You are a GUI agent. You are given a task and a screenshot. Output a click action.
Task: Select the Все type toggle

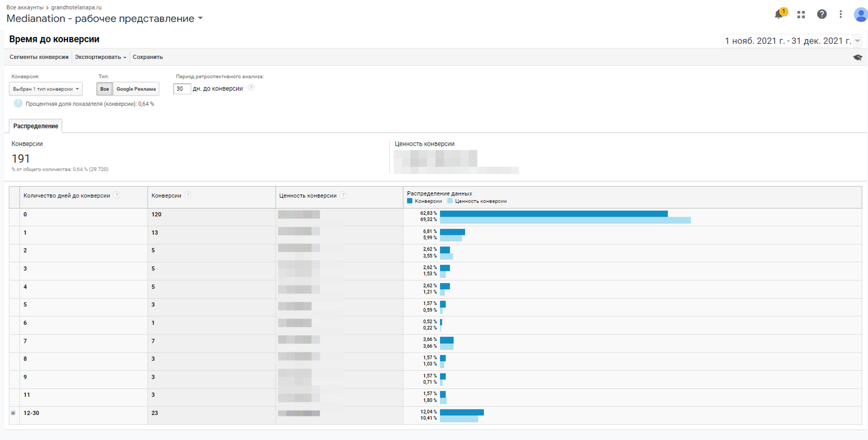[x=104, y=89]
